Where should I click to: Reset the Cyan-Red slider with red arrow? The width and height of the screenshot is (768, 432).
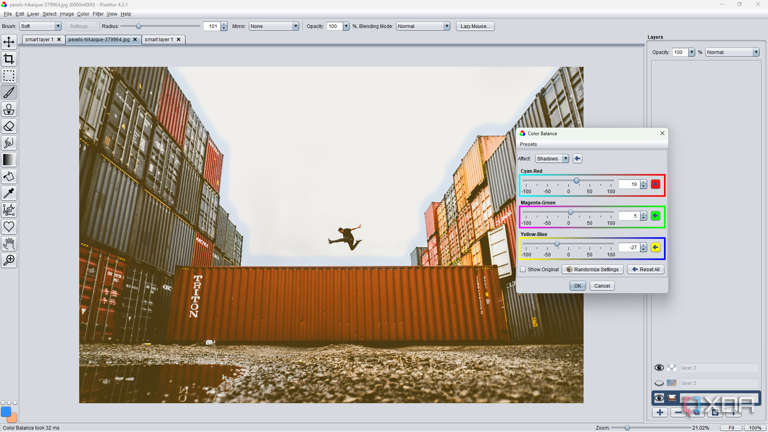point(656,184)
